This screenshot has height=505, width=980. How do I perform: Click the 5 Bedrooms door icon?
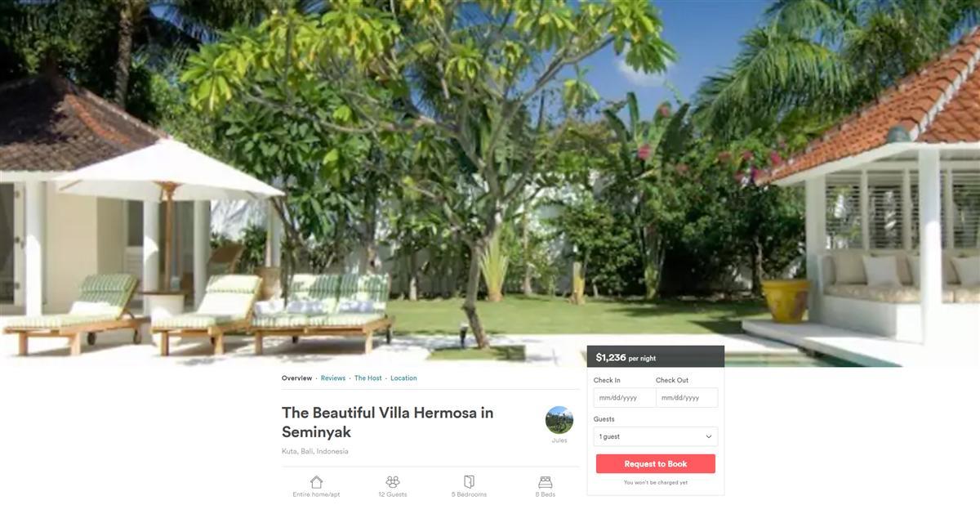tap(469, 482)
